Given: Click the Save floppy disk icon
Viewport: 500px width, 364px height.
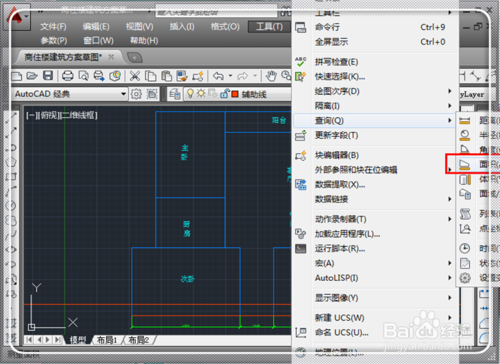Looking at the screenshot, I should point(48,76).
